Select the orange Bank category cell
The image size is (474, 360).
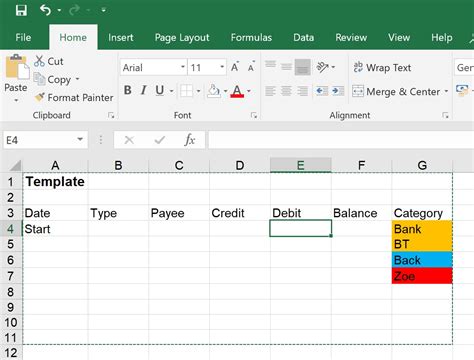tap(422, 229)
